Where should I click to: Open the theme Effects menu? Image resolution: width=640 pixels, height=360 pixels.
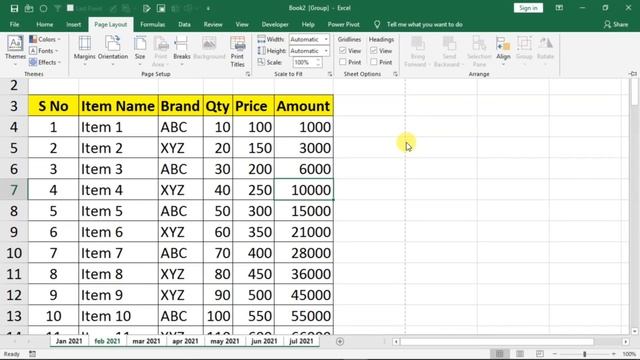click(x=45, y=62)
